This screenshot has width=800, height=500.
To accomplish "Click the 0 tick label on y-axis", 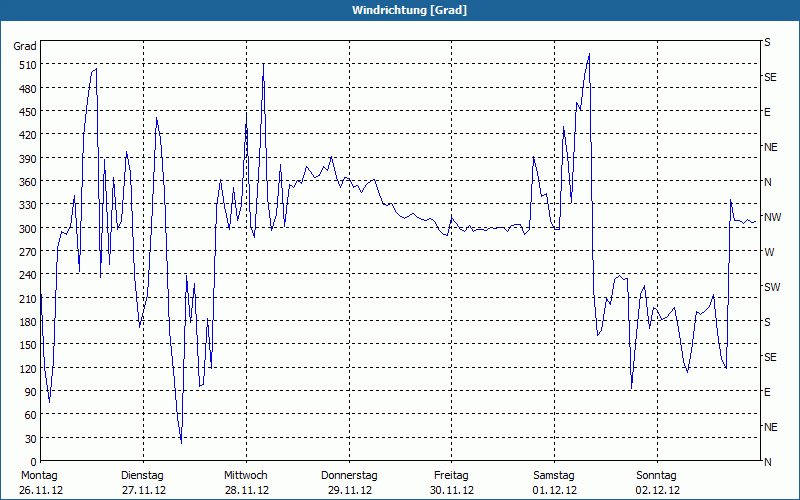I will click(34, 462).
